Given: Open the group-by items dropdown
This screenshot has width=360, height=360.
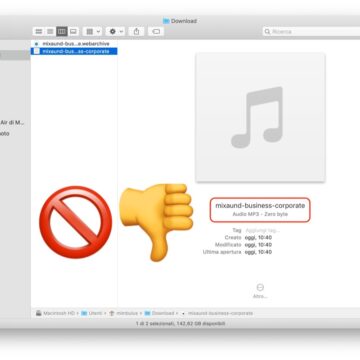Looking at the screenshot, I should click(92, 31).
